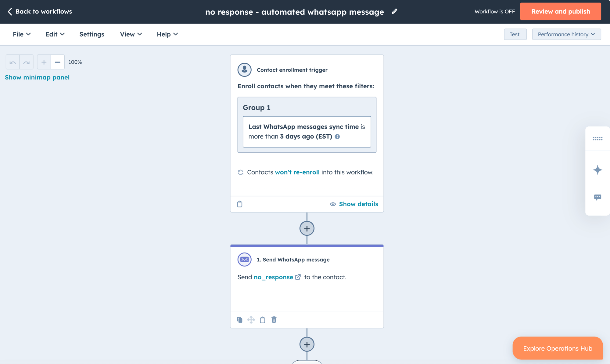Click the drag/move step icon
Image resolution: width=610 pixels, height=364 pixels.
[251, 320]
